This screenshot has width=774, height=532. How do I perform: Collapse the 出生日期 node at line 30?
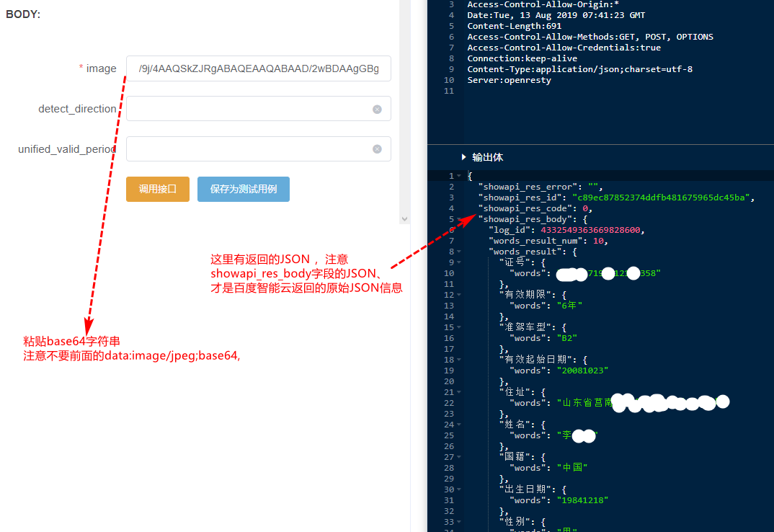[x=459, y=489]
